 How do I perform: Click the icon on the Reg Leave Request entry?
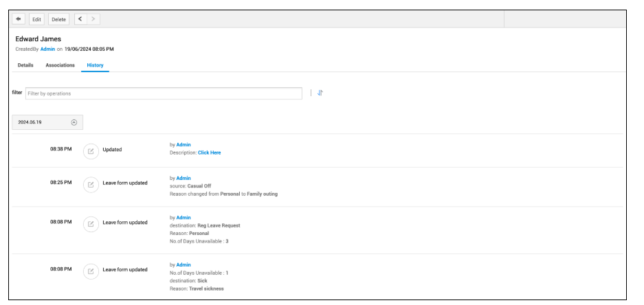click(91, 223)
